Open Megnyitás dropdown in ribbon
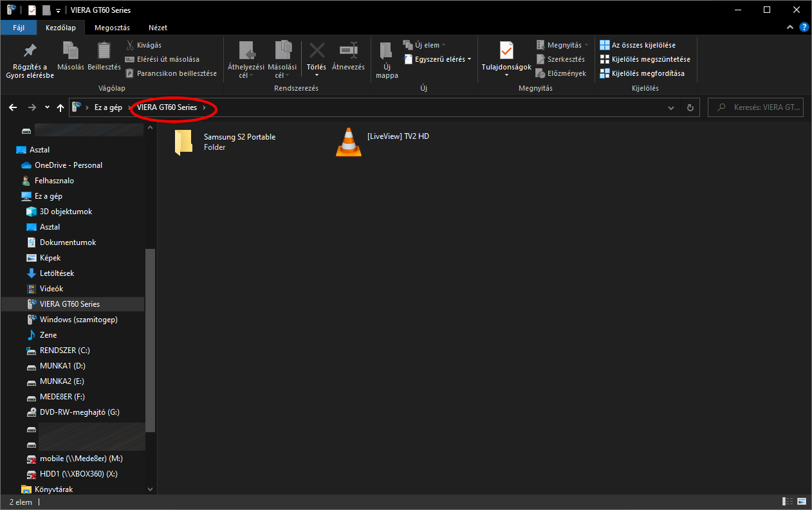Viewport: 812px width, 510px height. click(562, 45)
